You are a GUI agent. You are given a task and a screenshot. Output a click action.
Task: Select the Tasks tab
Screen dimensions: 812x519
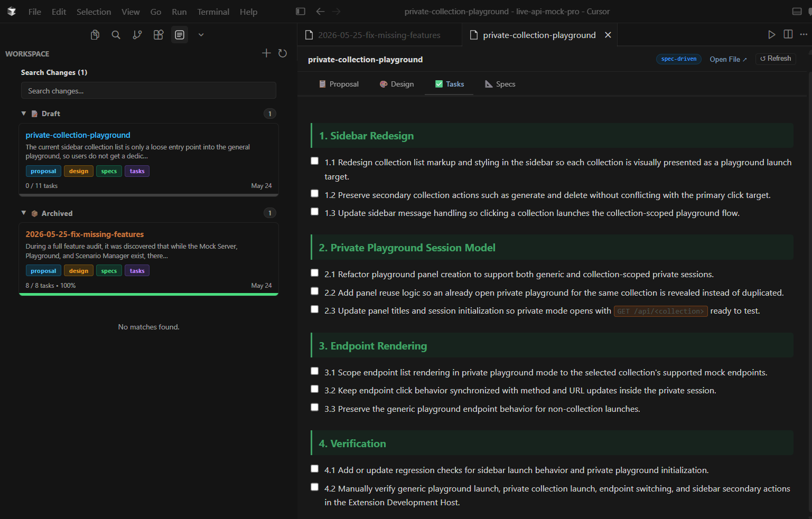[450, 84]
